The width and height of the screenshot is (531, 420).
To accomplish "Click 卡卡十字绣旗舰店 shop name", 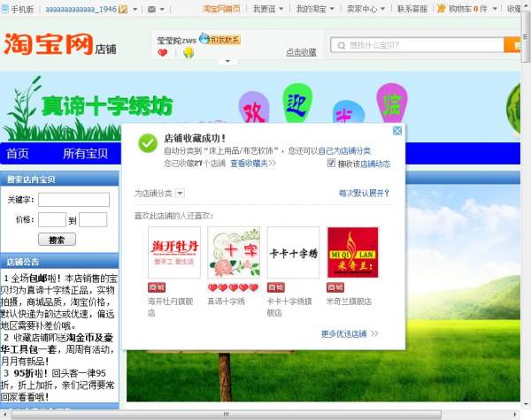I will [x=289, y=307].
